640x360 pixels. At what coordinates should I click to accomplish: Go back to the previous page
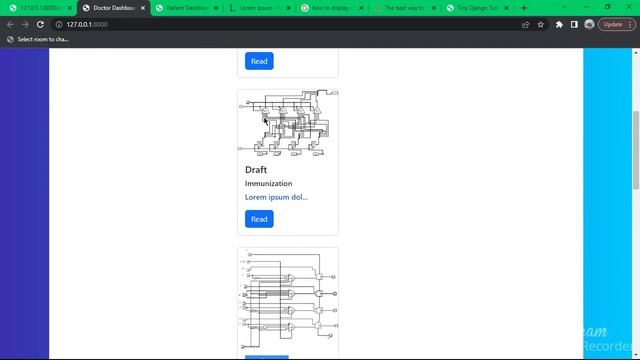pos(10,24)
